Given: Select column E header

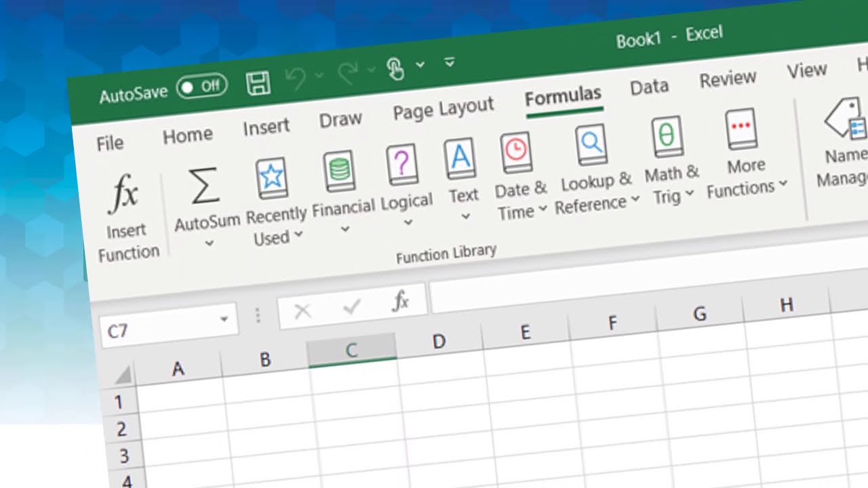Looking at the screenshot, I should [525, 332].
